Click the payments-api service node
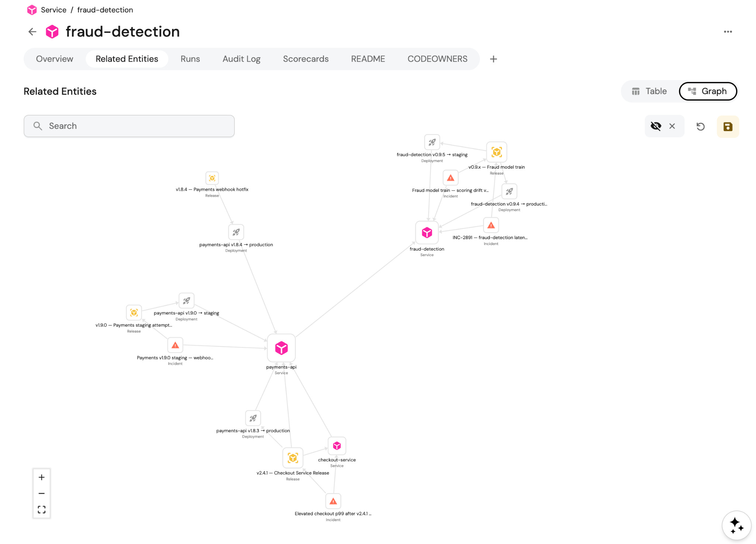 click(x=281, y=348)
